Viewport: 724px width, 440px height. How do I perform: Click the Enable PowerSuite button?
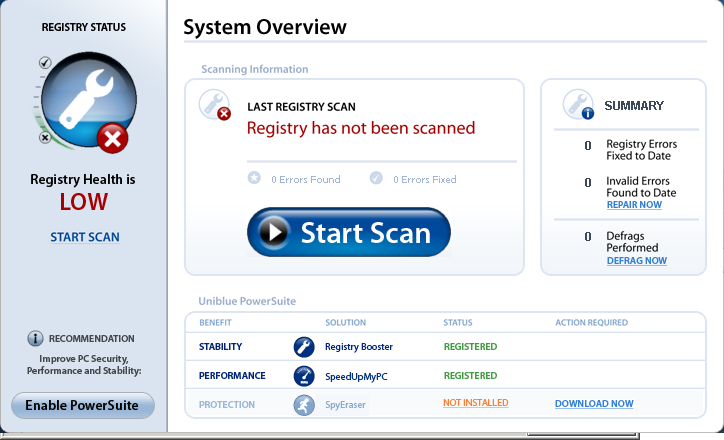click(x=83, y=405)
